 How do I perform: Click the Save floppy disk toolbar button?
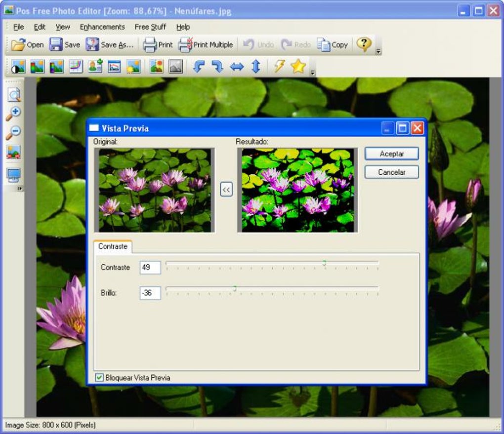65,44
